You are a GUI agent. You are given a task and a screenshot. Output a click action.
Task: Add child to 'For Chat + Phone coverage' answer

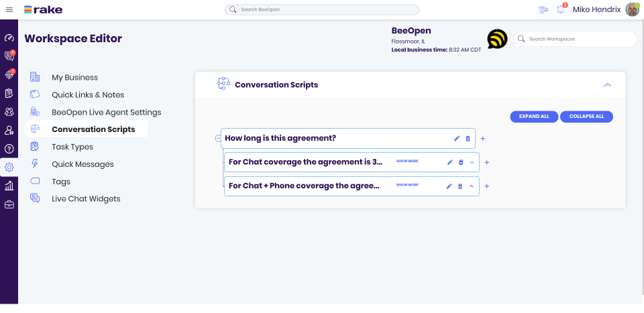pos(487,186)
